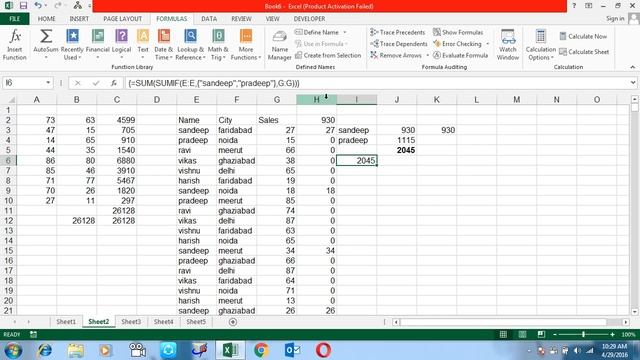
Task: Select column H header
Action: click(316, 100)
